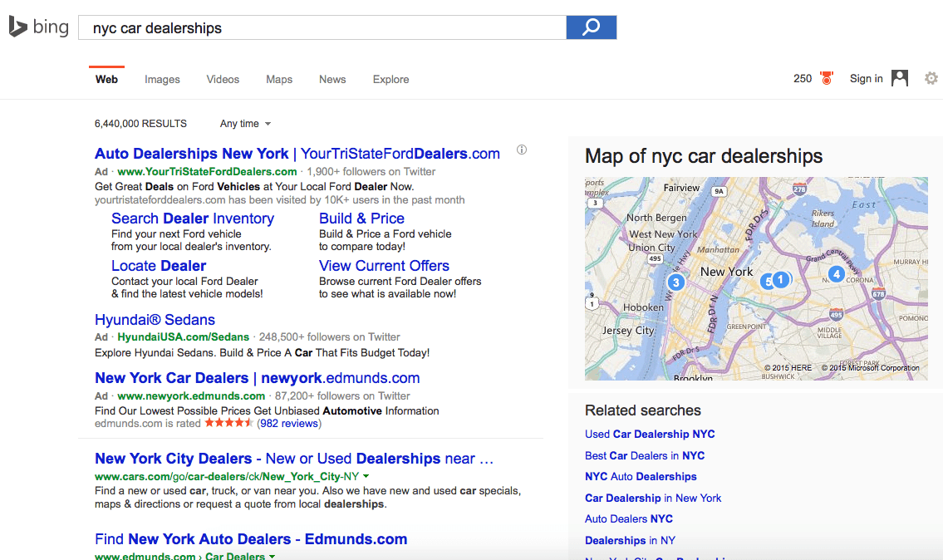This screenshot has height=560, width=943.
Task: Open Auto Dealerships New York ad title
Action: pos(297,154)
